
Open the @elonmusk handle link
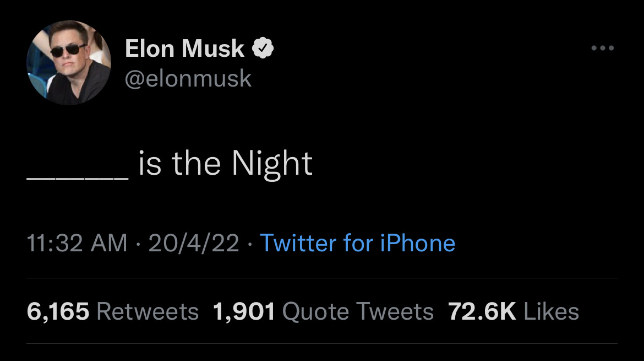[x=188, y=79]
